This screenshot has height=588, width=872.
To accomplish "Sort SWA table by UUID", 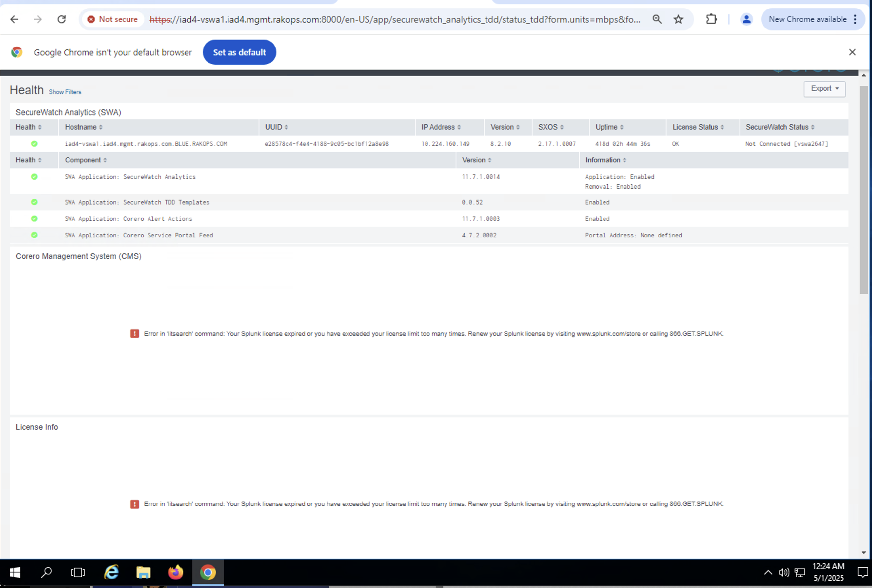I will tap(277, 127).
